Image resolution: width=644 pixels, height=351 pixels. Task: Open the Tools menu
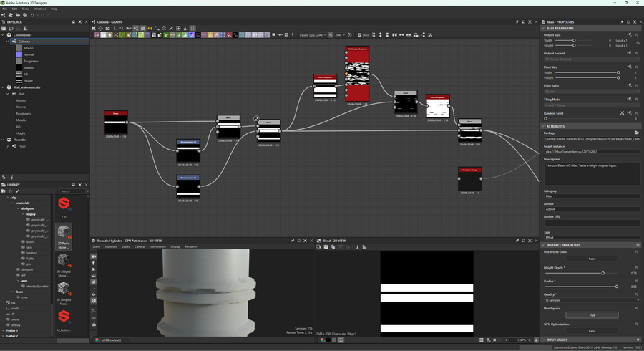(x=25, y=9)
